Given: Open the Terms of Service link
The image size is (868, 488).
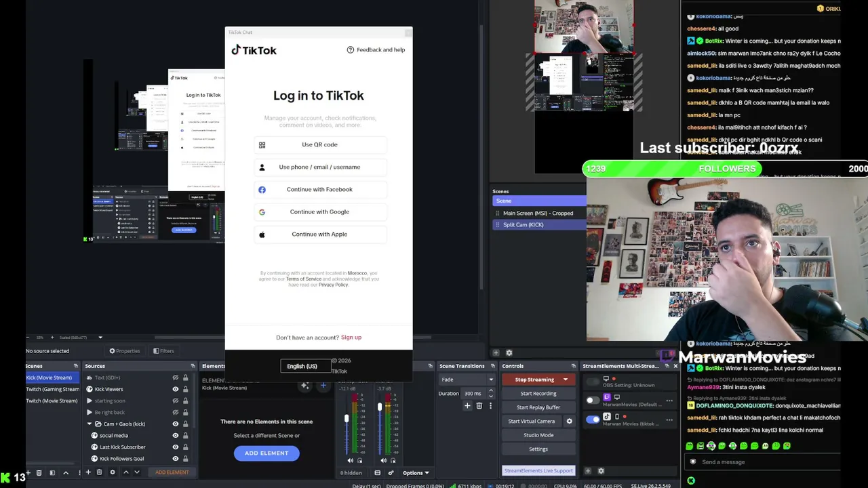Looking at the screenshot, I should tap(304, 279).
